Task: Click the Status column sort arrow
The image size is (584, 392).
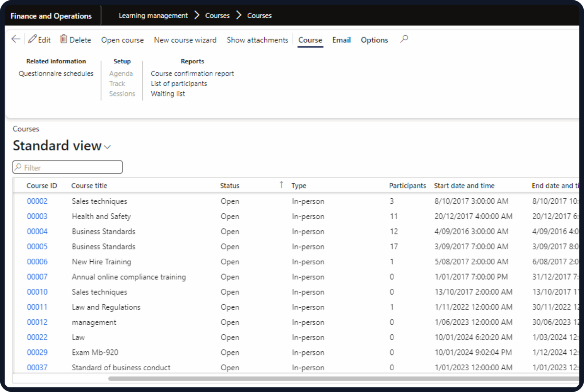Action: pos(281,185)
